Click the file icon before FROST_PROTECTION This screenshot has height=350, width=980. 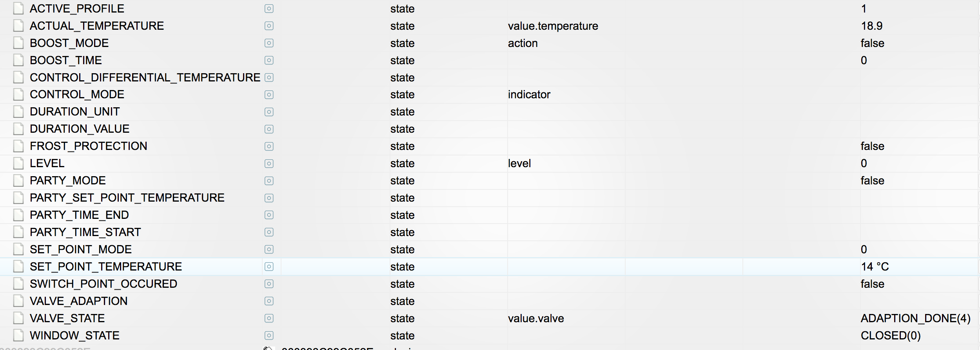point(18,146)
